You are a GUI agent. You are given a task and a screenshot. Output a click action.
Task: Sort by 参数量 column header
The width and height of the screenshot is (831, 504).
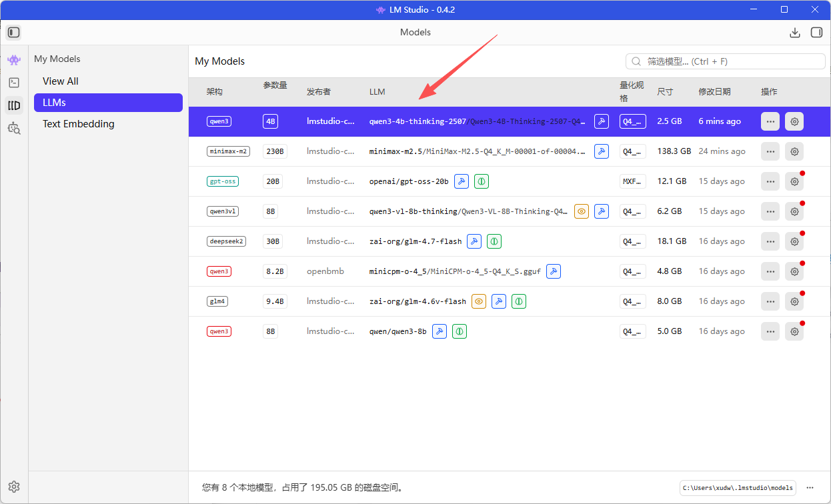[275, 85]
